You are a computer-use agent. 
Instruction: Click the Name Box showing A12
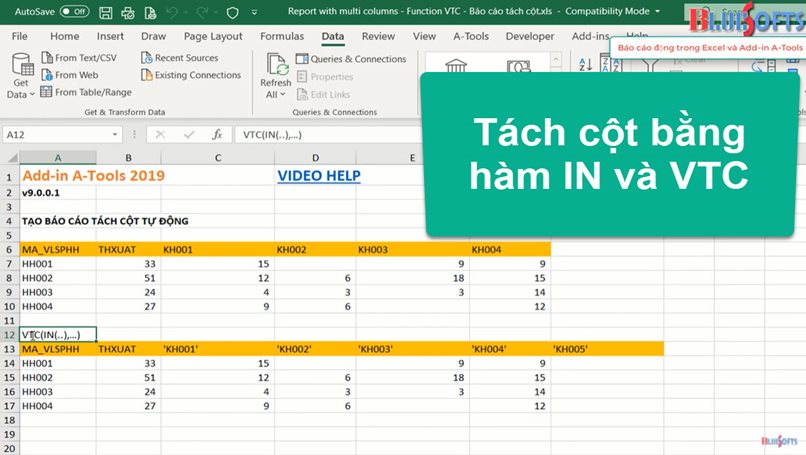point(57,135)
